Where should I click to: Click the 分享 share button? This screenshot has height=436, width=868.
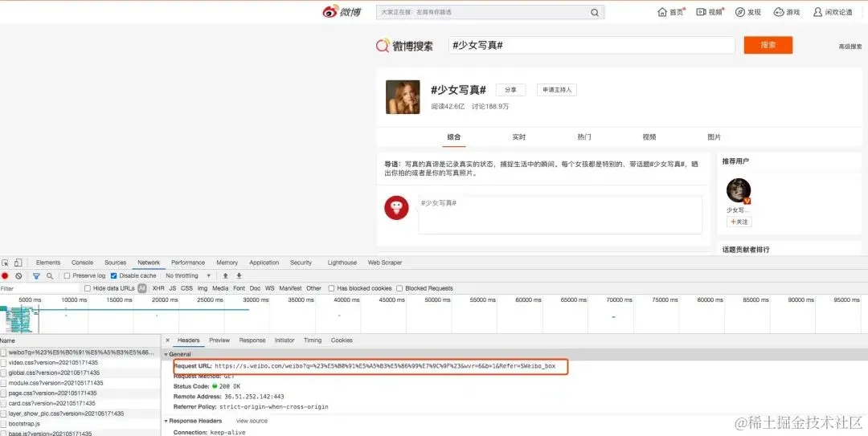pyautogui.click(x=510, y=90)
